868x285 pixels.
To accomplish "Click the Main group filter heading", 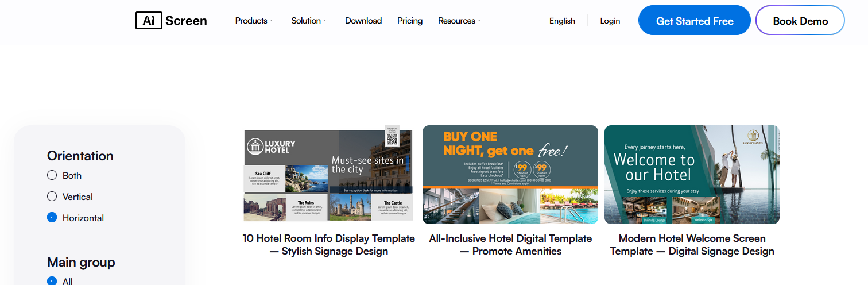I will [81, 262].
